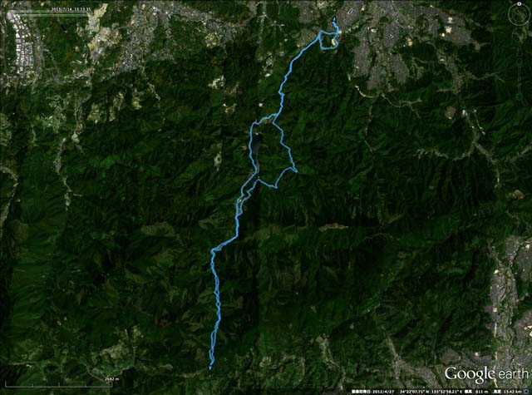The image size is (532, 395).
Task: Click the latitude longitude coordinates readout
Action: click(431, 392)
